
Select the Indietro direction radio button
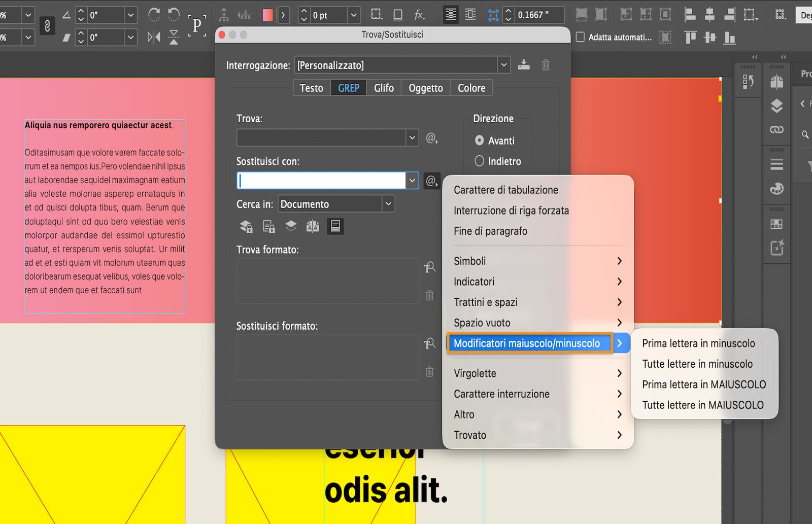tap(479, 161)
